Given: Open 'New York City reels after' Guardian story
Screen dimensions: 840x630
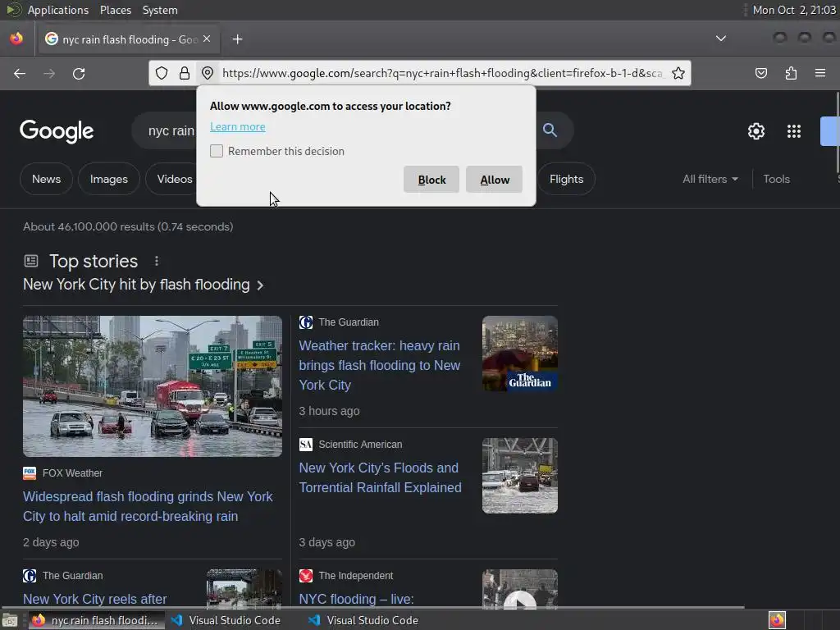Looking at the screenshot, I should coord(95,599).
